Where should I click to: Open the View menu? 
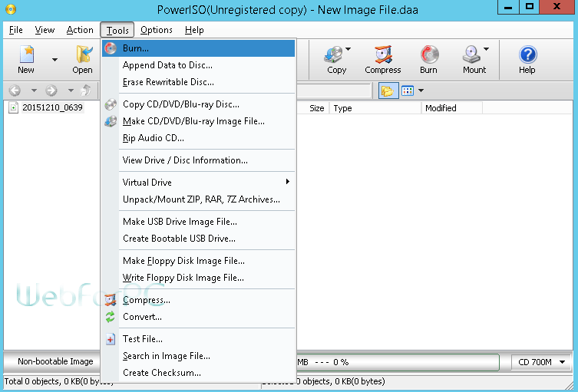[45, 30]
